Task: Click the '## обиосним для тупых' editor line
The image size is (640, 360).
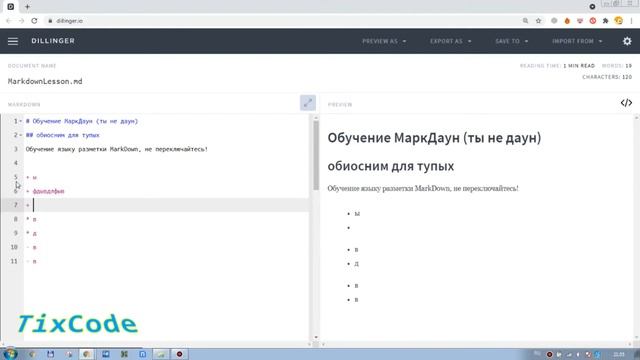Action: [62, 135]
